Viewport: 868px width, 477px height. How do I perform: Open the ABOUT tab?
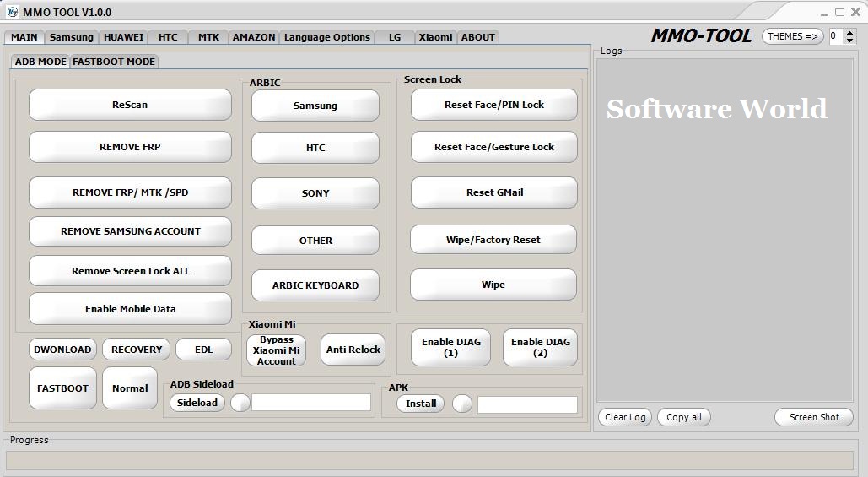[x=478, y=37]
